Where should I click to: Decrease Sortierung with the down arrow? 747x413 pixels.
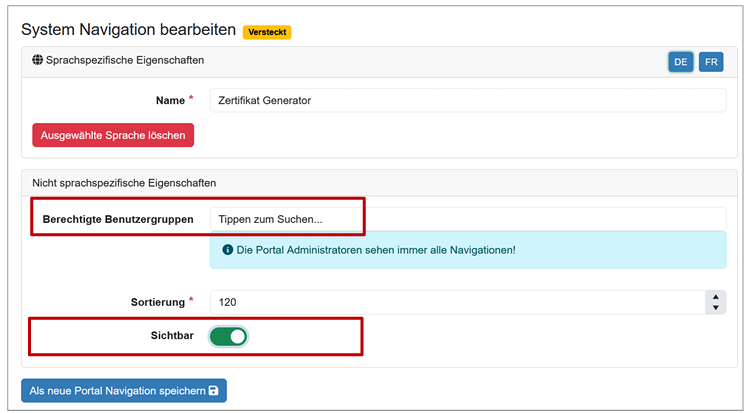(x=716, y=308)
